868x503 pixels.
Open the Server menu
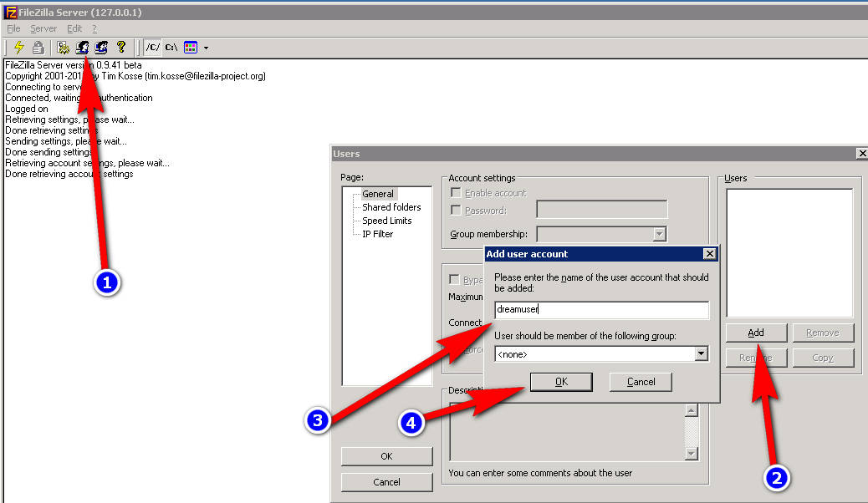[x=43, y=28]
